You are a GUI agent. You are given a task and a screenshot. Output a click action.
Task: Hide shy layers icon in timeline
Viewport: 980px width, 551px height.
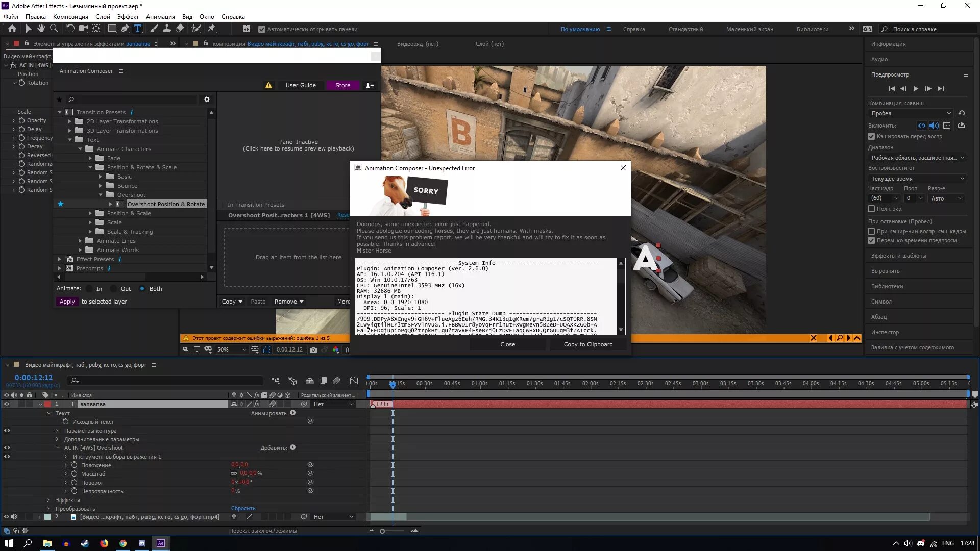[x=309, y=381]
